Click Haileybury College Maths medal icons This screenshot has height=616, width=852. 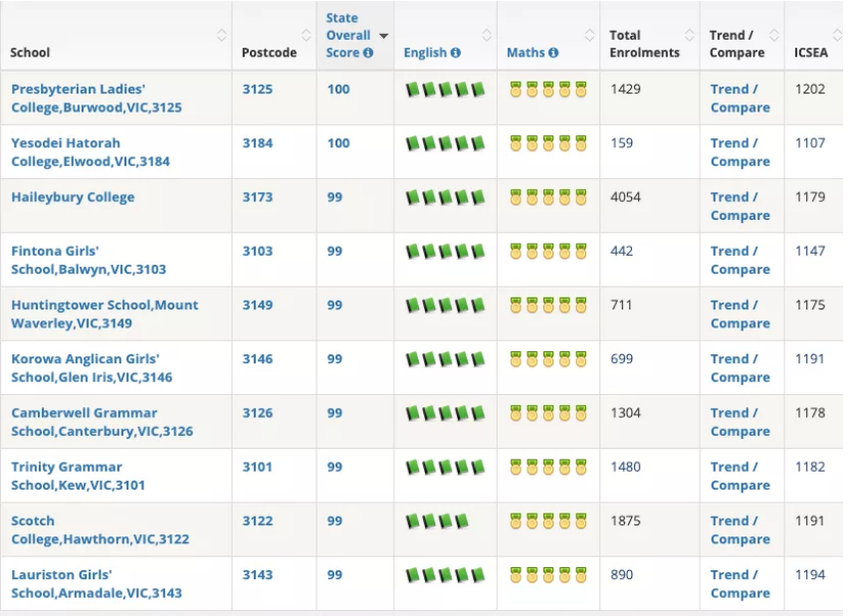(547, 197)
